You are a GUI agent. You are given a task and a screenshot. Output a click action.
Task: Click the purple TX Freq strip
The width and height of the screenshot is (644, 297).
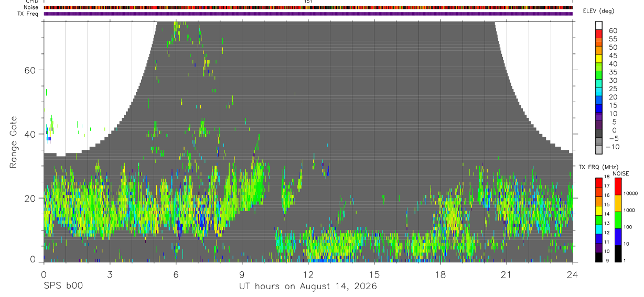[x=308, y=14]
